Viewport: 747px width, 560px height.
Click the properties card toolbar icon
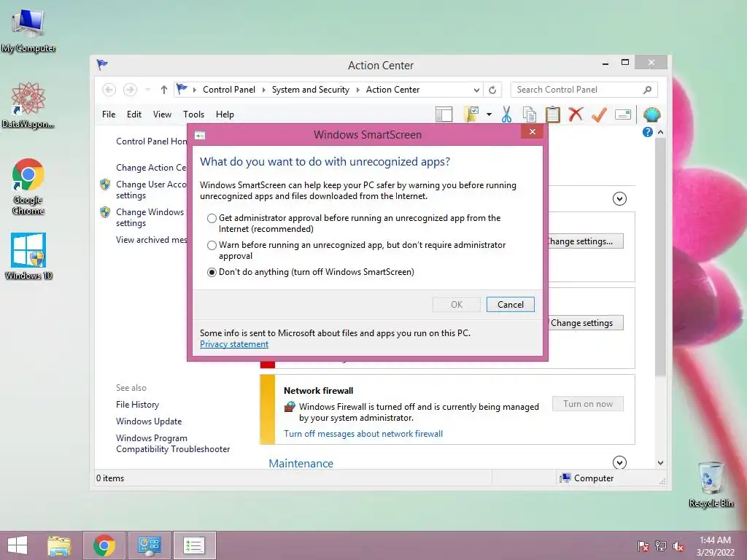[x=623, y=114]
